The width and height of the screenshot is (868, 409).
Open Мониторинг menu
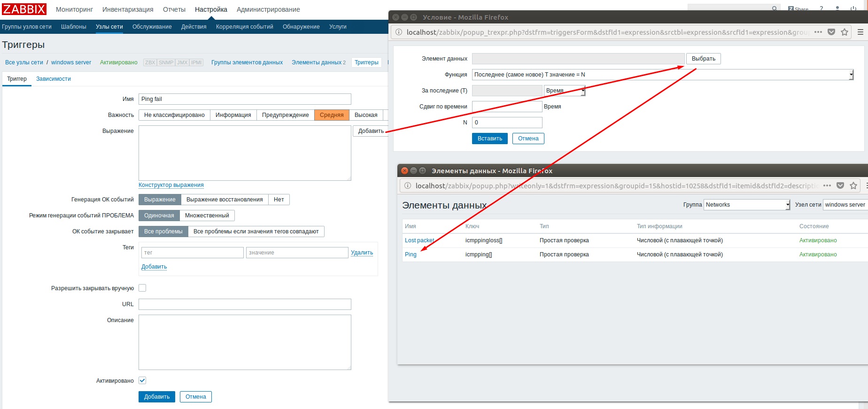tap(74, 9)
